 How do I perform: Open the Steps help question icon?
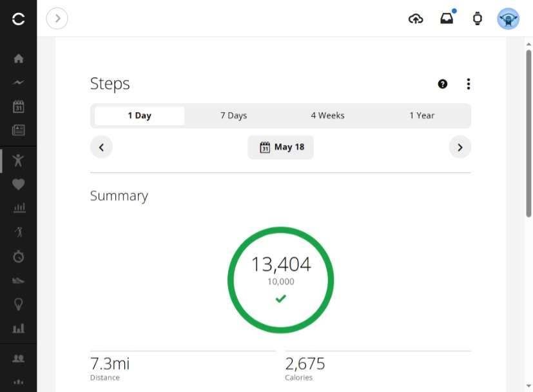[442, 84]
